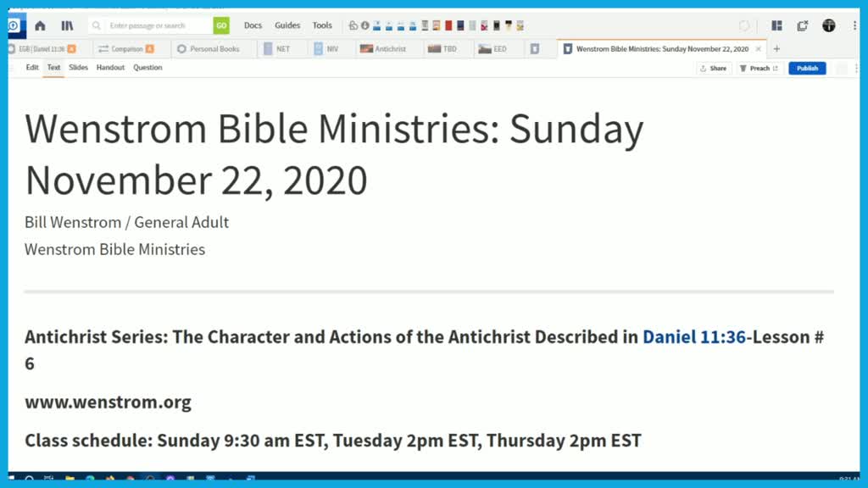Click the round info shortcut icon
Image resolution: width=868 pixels, height=488 pixels.
point(364,25)
